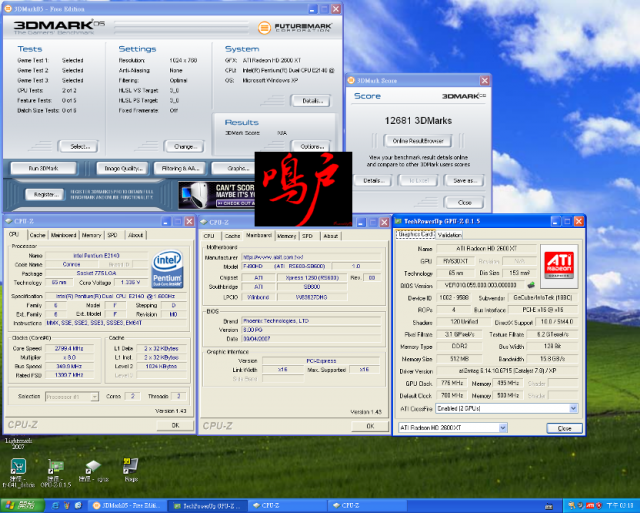Viewport: 640px width, 513px height.
Task: Switch to Validation tab in GPU-Z
Action: pyautogui.click(x=449, y=235)
